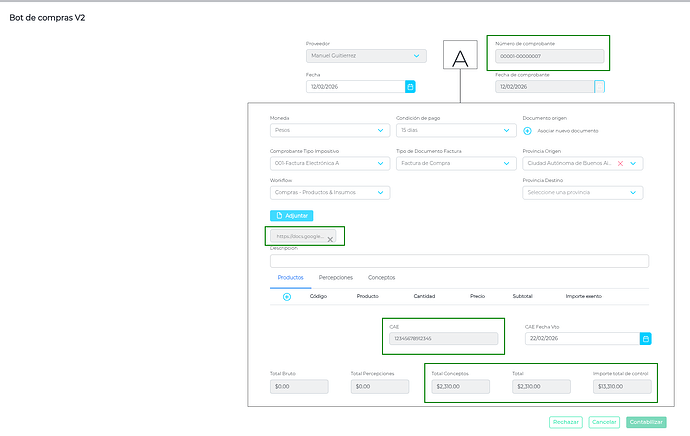The height and width of the screenshot is (436, 690).
Task: Remove the attached docs.google link
Action: click(x=330, y=240)
